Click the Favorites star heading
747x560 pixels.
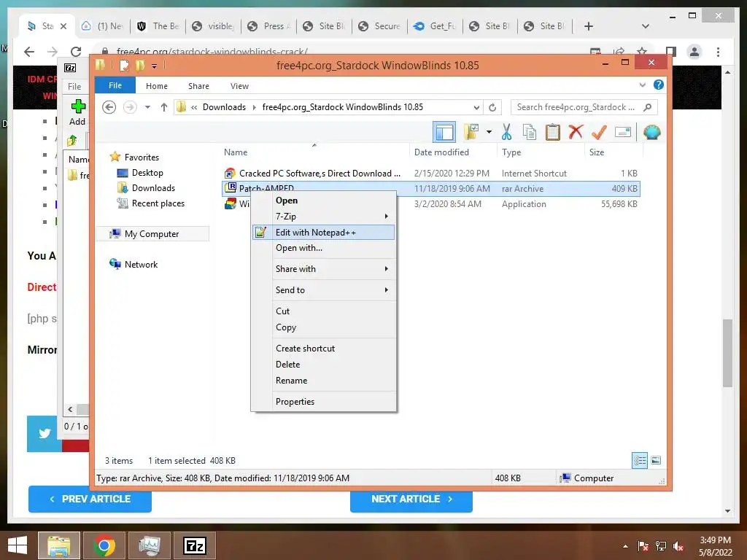pyautogui.click(x=134, y=157)
